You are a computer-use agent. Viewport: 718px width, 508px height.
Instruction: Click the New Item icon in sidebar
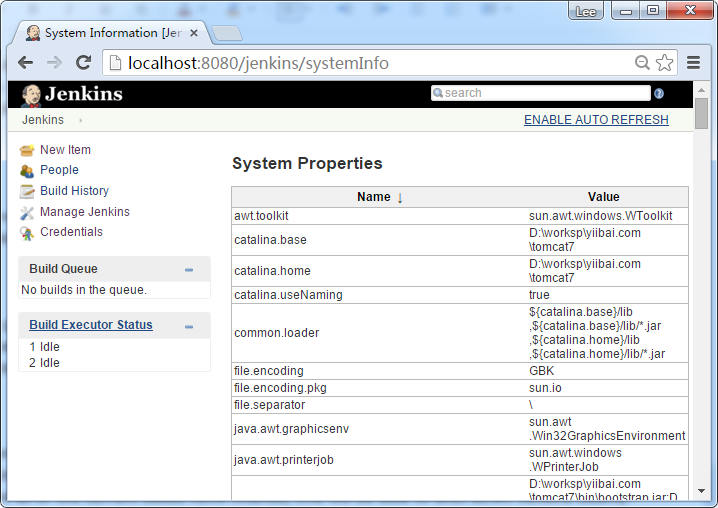27,150
